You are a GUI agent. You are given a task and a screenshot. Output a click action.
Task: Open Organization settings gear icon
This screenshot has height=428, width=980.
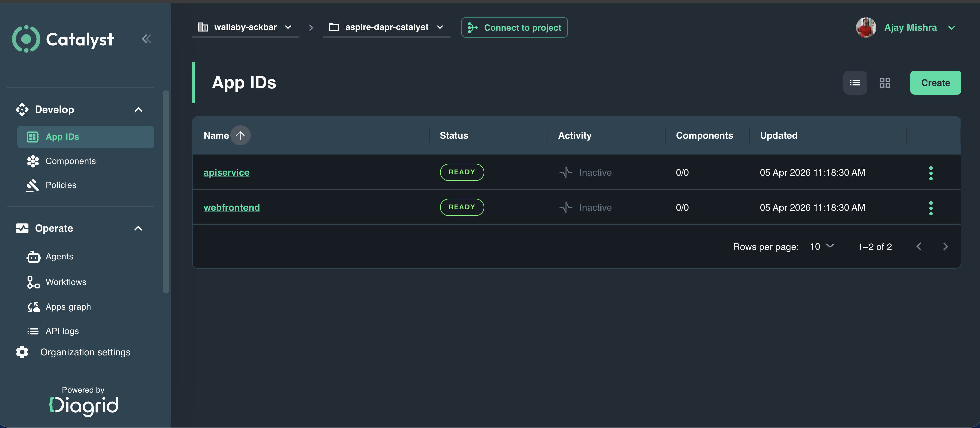click(x=22, y=352)
